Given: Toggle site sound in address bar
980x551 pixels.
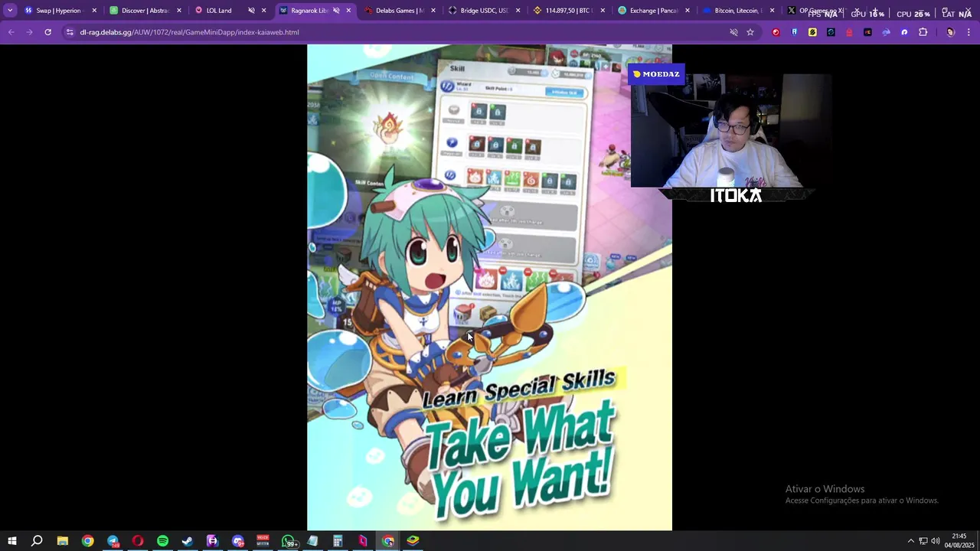Looking at the screenshot, I should [x=733, y=32].
